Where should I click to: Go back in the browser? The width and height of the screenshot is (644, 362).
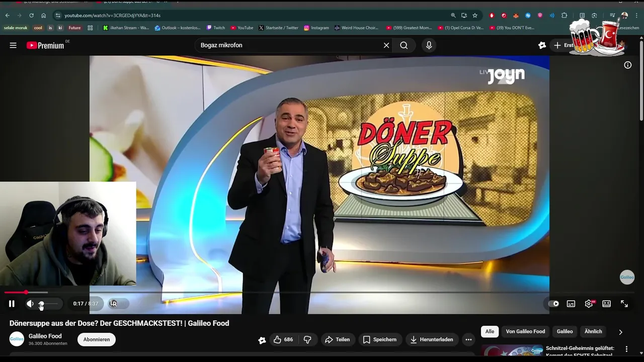point(7,16)
